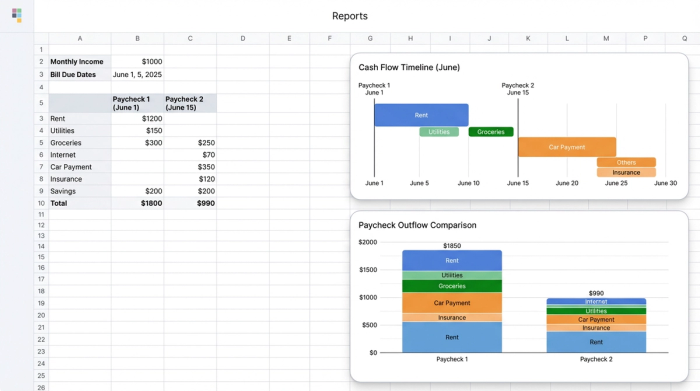700x391 pixels.
Task: Click the Utilities label cell
Action: pyautogui.click(x=80, y=131)
